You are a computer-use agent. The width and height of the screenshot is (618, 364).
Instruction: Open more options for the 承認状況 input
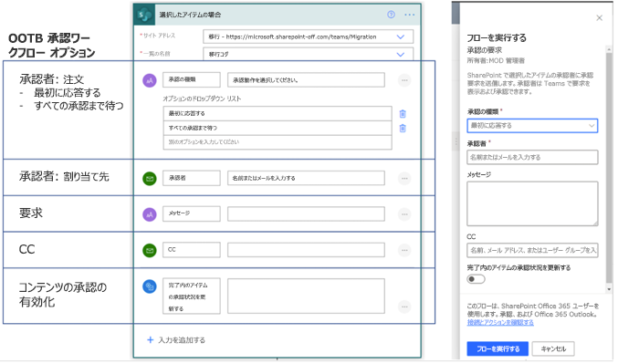[404, 307]
